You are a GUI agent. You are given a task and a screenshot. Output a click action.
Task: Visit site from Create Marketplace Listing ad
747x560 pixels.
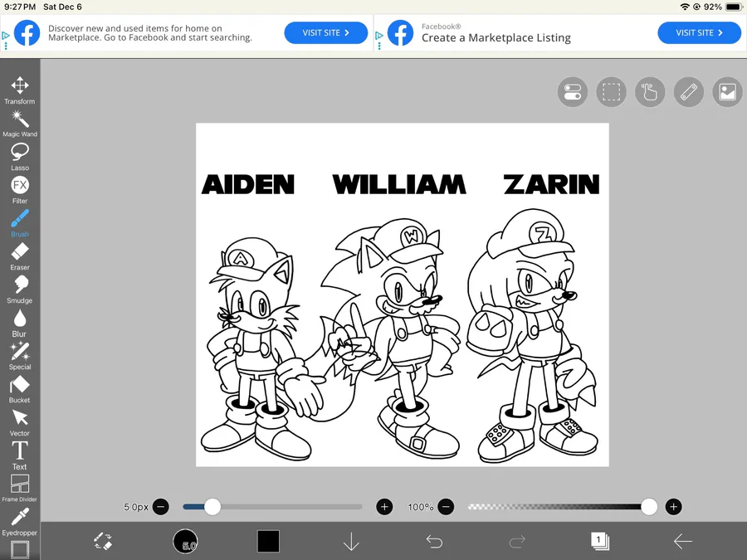coord(700,33)
